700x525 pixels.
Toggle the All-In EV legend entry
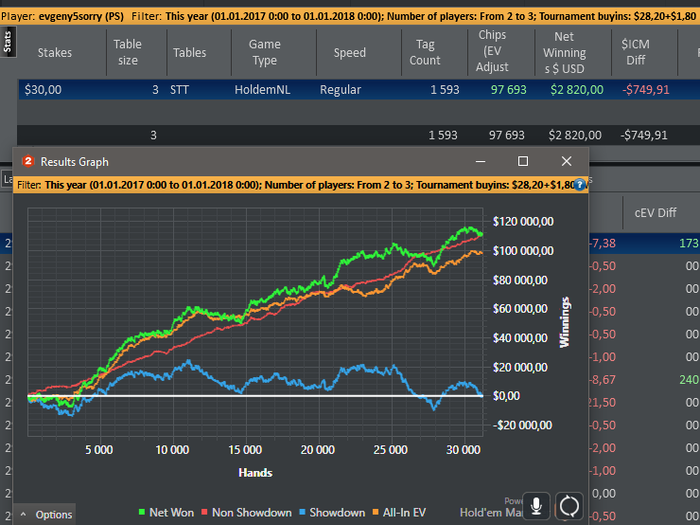pos(399,512)
